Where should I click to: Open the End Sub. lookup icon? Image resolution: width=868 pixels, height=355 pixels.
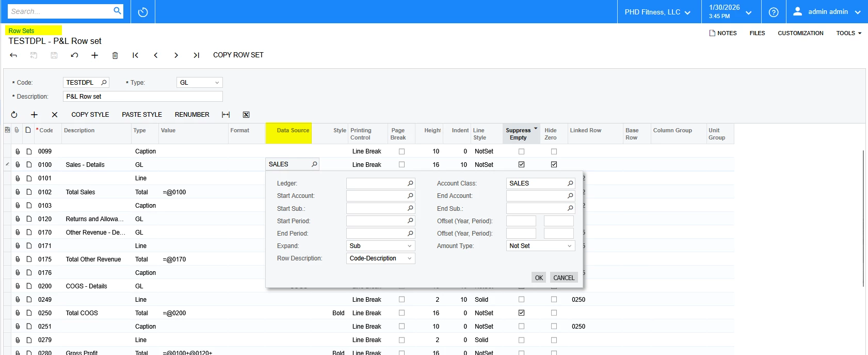[570, 208]
